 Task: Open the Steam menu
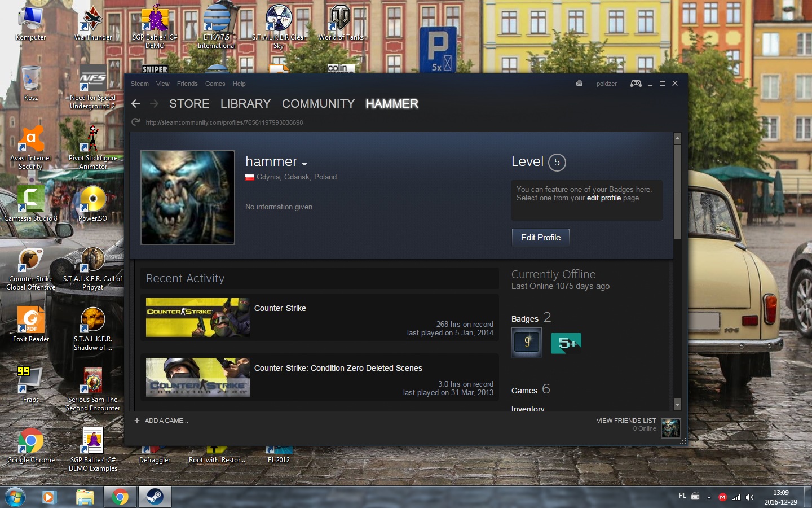140,84
